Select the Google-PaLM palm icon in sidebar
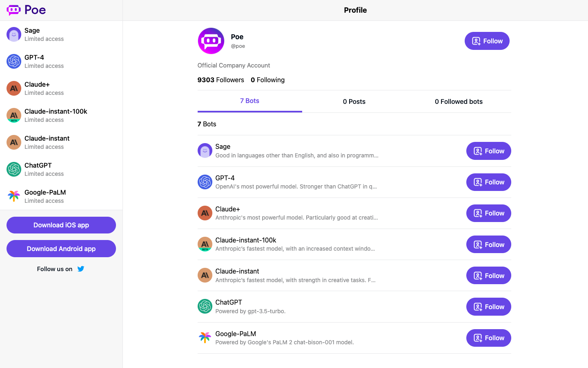This screenshot has width=588, height=368. [x=14, y=196]
